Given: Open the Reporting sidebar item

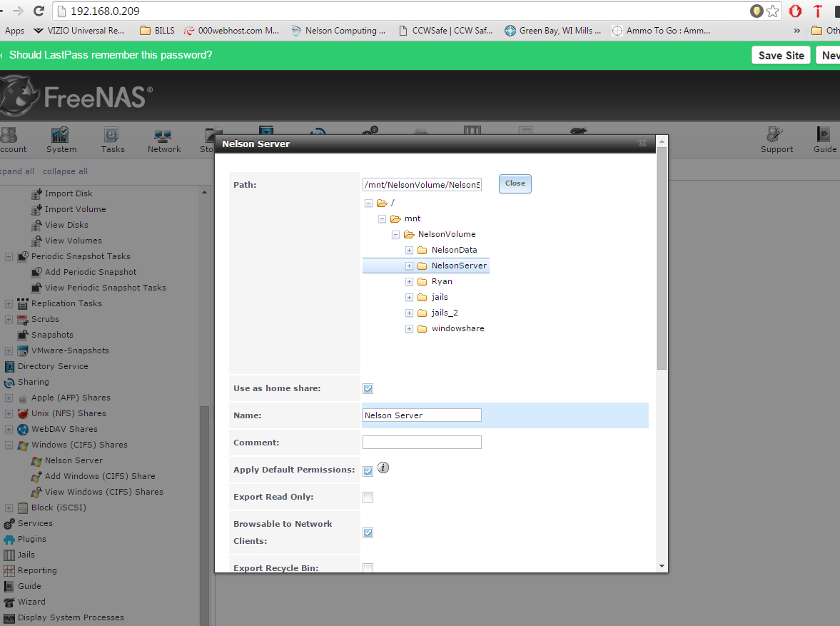Looking at the screenshot, I should coord(37,570).
